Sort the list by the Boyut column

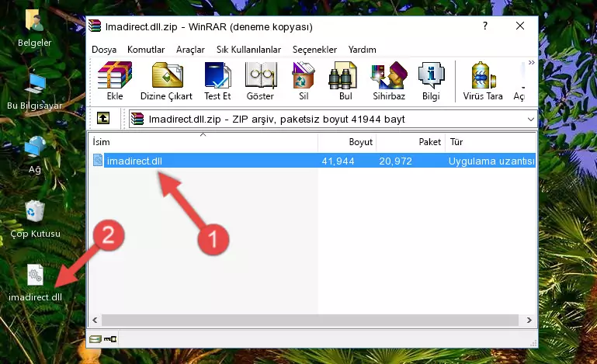coord(347,141)
